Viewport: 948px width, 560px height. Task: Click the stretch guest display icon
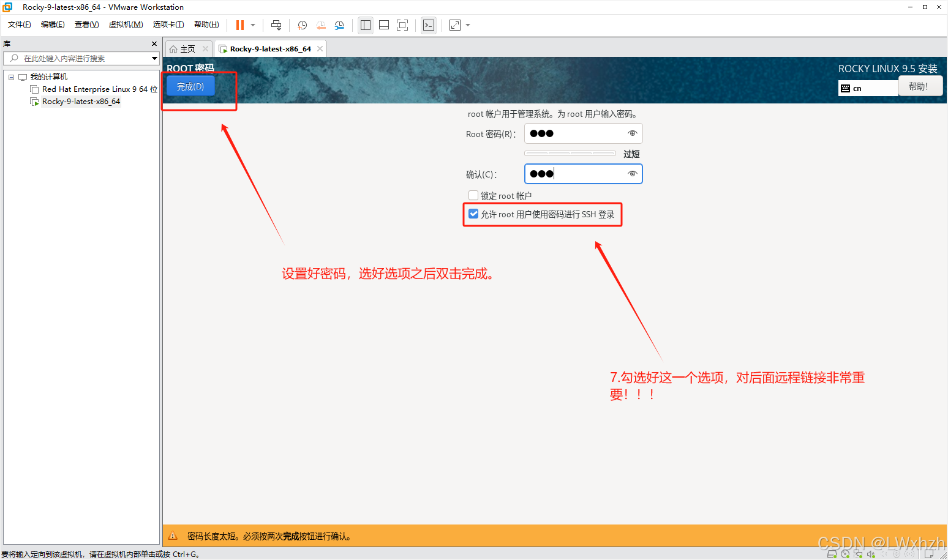tap(455, 25)
